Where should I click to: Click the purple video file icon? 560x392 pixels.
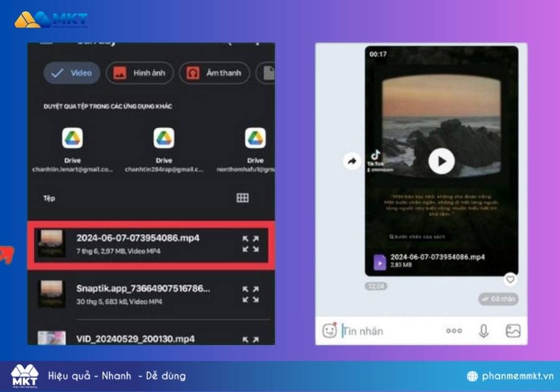(x=380, y=263)
